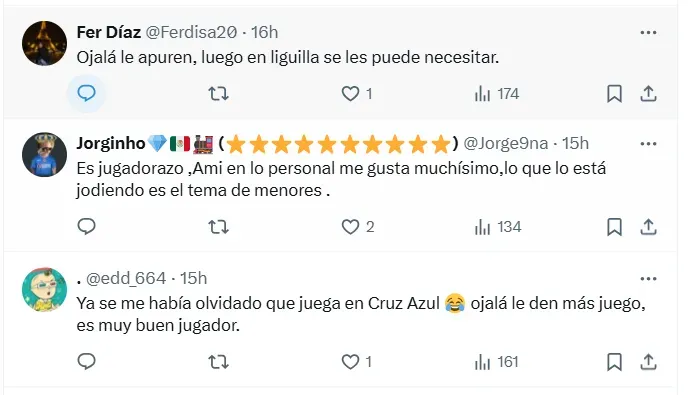Open @Jorge9na profile handle link
This screenshot has width=691, height=395.
(x=505, y=143)
